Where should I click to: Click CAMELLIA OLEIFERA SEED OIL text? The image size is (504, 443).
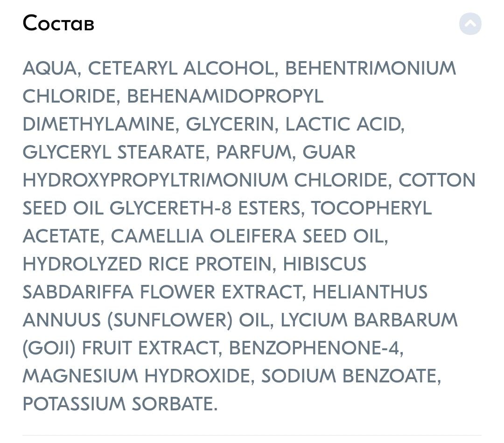pyautogui.click(x=247, y=236)
